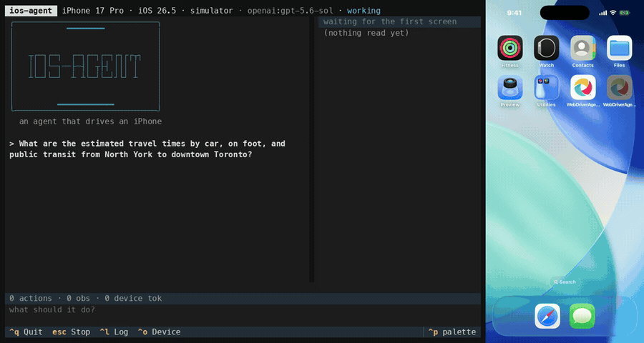
Task: Open the ^l Log view
Action: coord(114,332)
